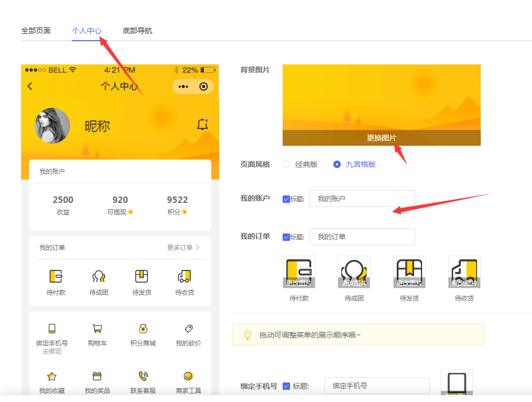Open 更多订单 link in preview

[x=183, y=248]
